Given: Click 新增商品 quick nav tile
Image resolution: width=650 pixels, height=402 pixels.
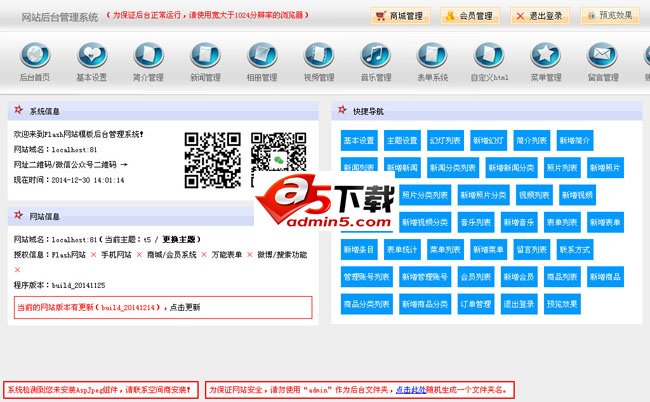Looking at the screenshot, I should [x=605, y=277].
